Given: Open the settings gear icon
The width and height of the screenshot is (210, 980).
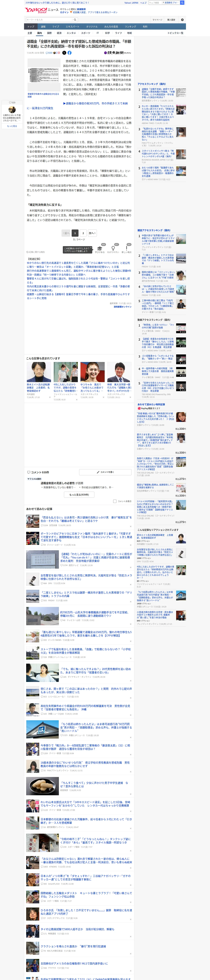Looking at the screenshot, I should [182, 20].
